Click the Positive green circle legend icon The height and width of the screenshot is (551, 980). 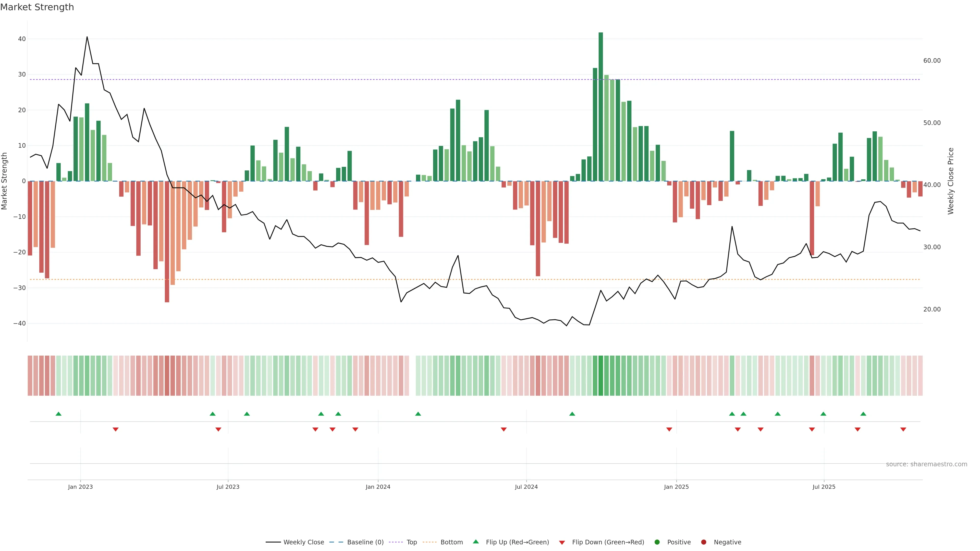pos(657,542)
